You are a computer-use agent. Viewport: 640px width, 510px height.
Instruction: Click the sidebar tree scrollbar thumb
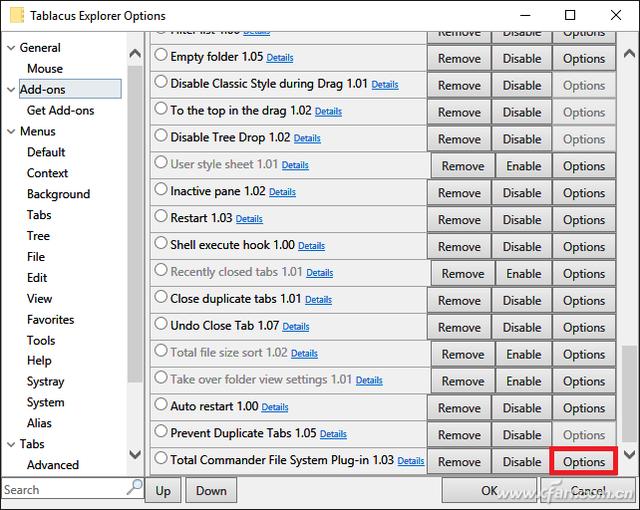point(135,224)
